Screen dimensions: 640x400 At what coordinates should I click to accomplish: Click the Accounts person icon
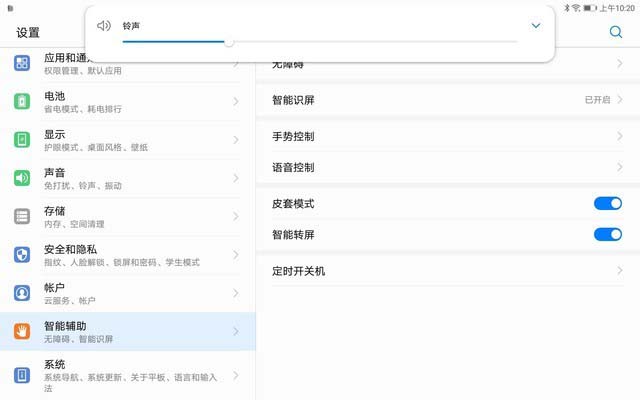(22, 293)
